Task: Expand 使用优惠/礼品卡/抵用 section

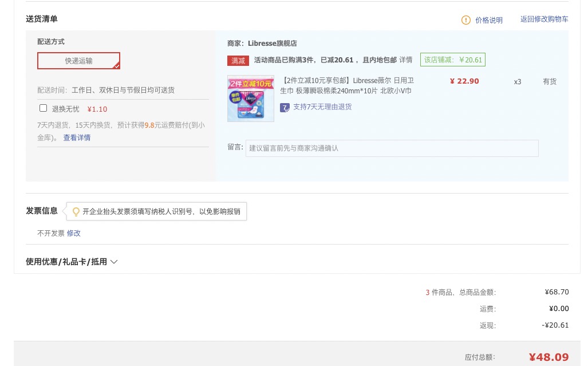Action: tap(72, 262)
